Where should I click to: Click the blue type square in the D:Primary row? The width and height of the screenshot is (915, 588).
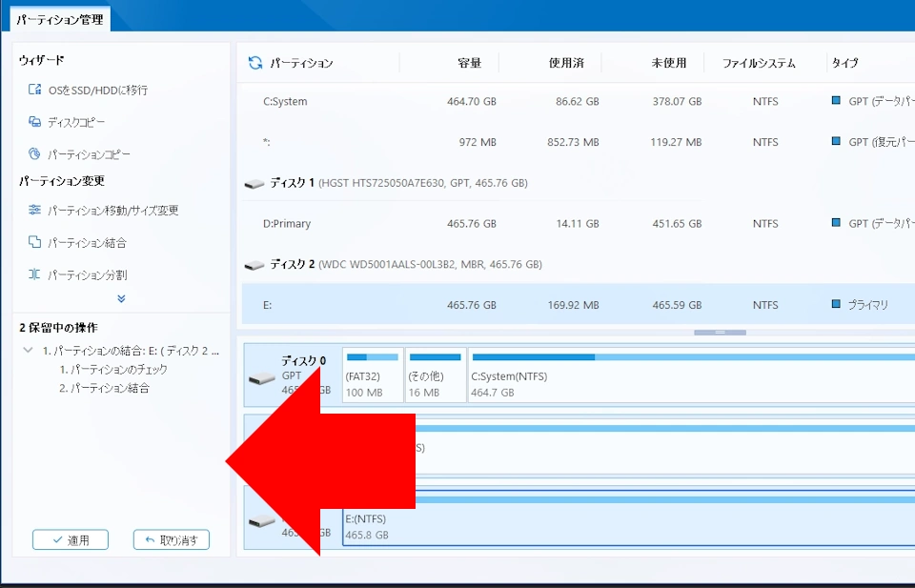[836, 222]
